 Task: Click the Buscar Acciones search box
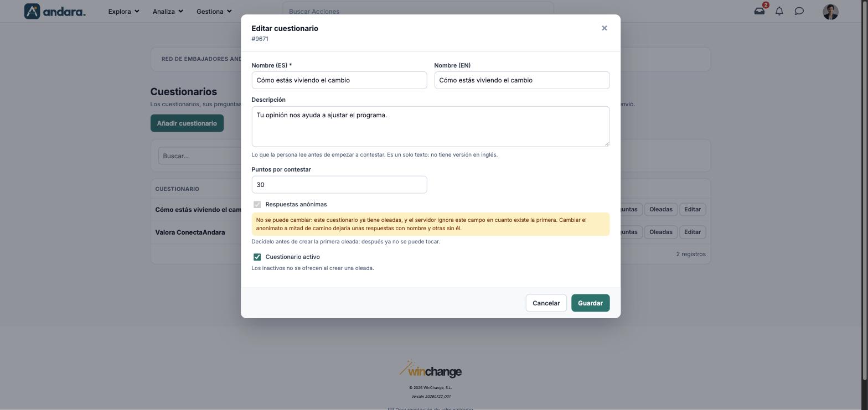418,11
